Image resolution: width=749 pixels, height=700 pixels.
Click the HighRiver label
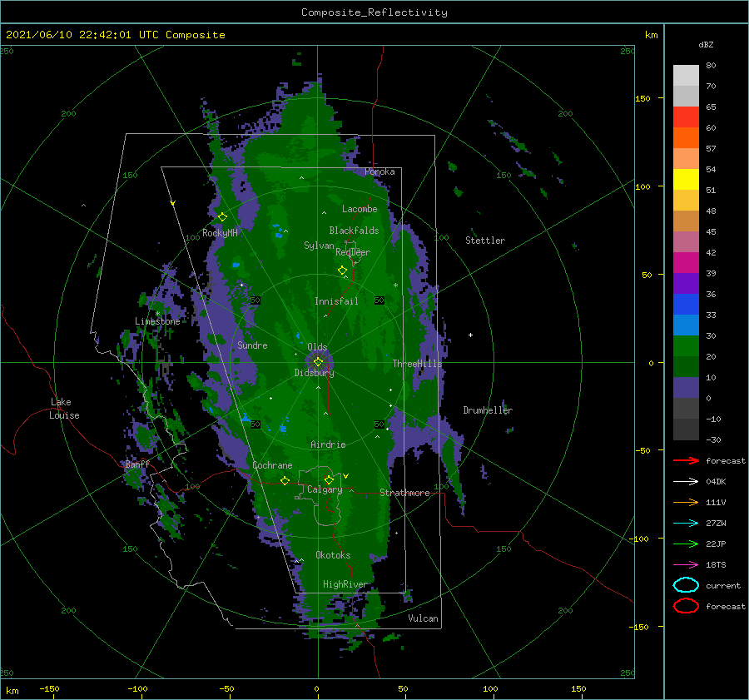[x=345, y=584]
